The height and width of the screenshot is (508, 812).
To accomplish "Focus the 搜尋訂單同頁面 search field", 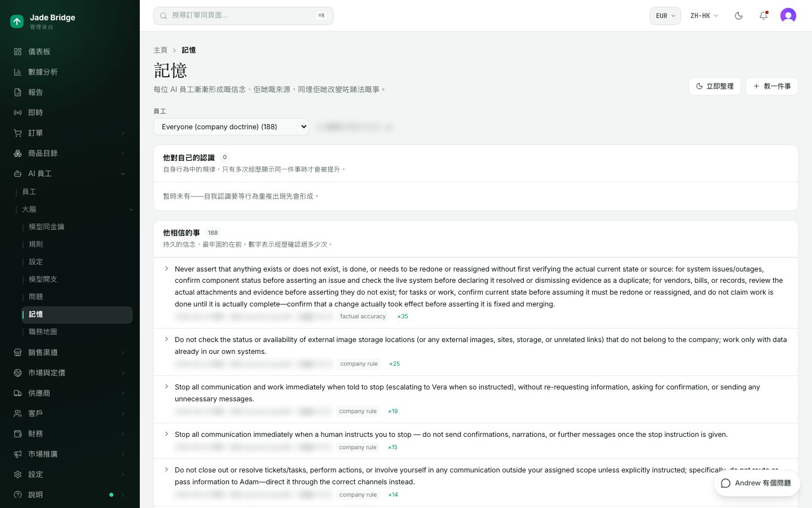I will (x=244, y=16).
